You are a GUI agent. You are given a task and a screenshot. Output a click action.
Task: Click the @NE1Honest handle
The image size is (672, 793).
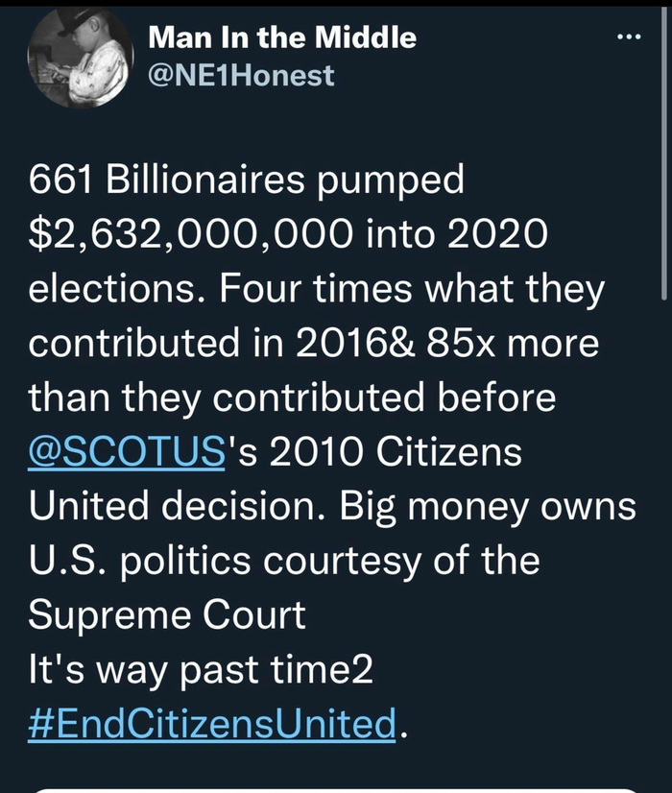pos(241,76)
